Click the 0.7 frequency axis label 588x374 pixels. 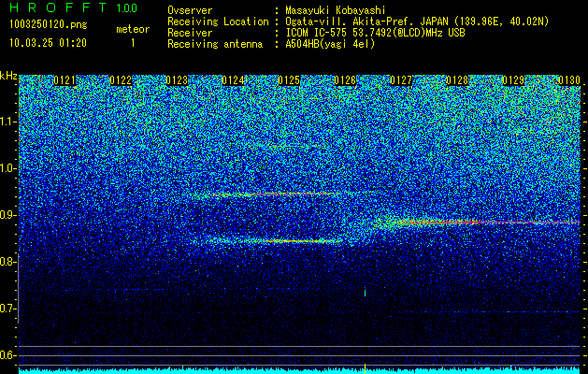coord(8,309)
